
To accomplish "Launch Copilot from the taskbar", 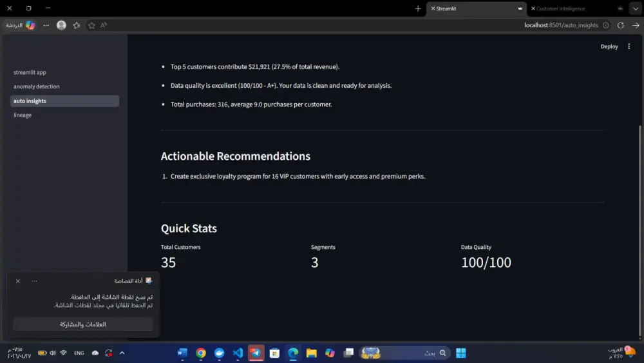I will click(x=330, y=353).
